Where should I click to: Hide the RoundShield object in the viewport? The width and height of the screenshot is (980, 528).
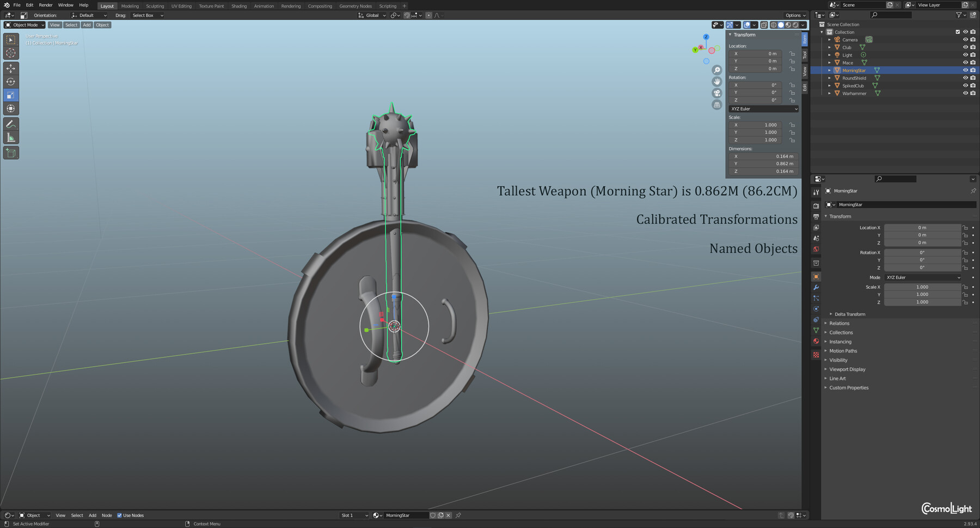(x=966, y=77)
